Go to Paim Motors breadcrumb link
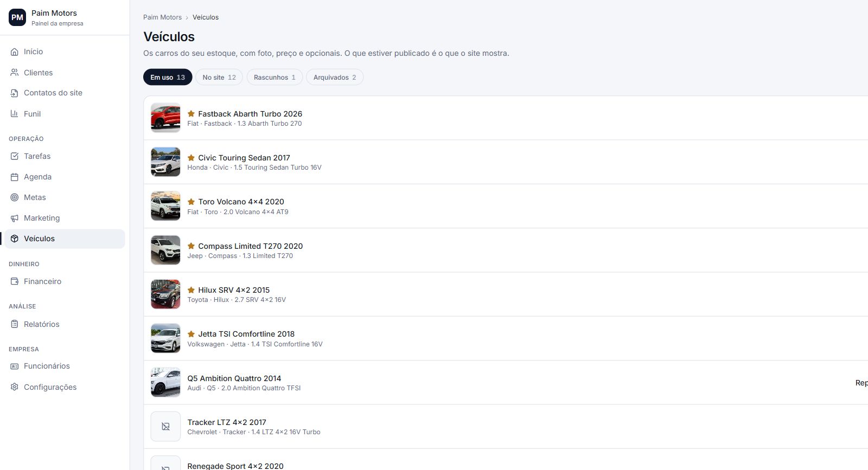The image size is (868, 470). (162, 17)
